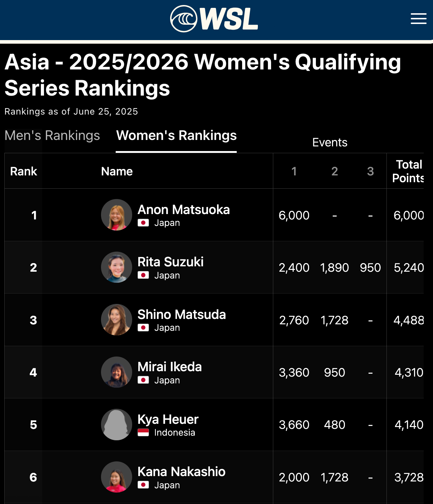Viewport: 433px width, 504px height.
Task: Click the Mirai Ikeda name
Action: click(x=169, y=367)
